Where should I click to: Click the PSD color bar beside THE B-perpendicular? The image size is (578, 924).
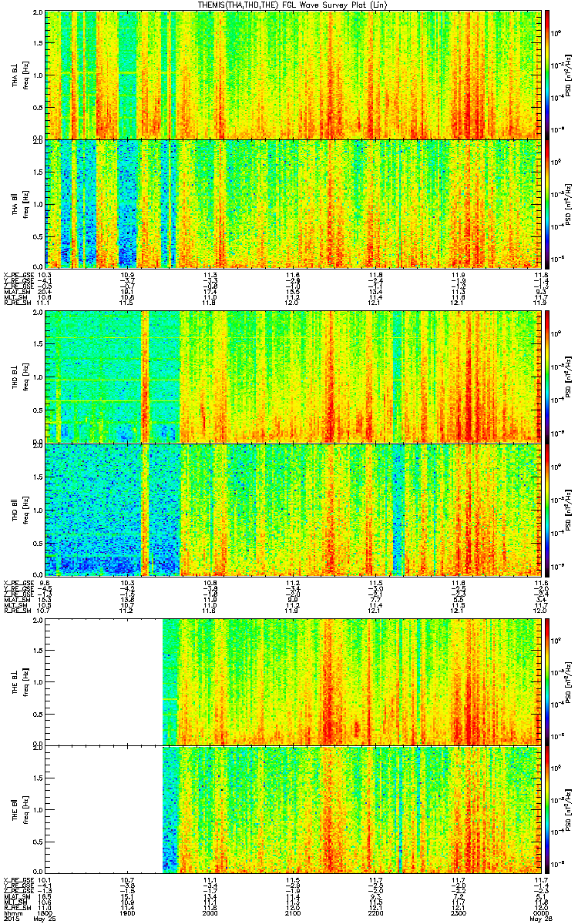point(547,681)
